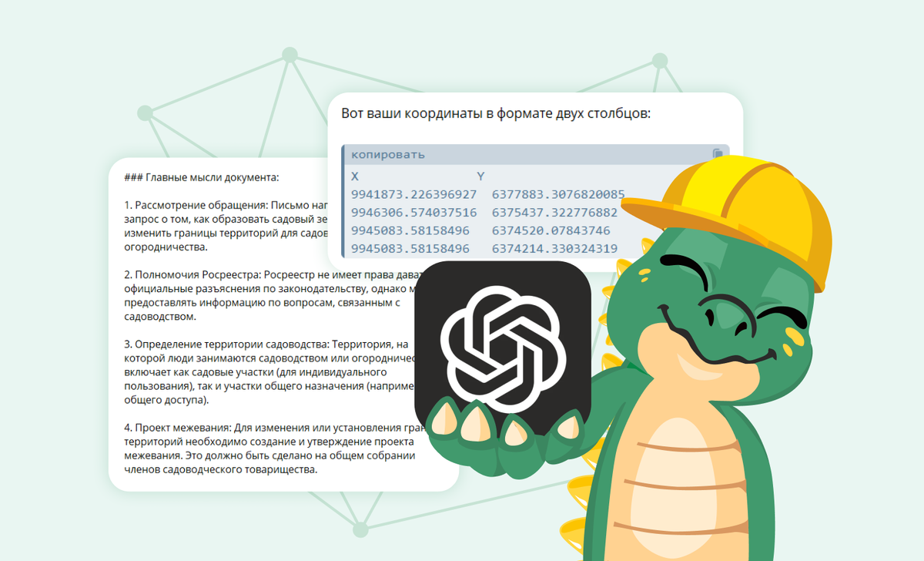Screen dimensions: 924x561
Task: Click the value 6375437.322776882
Action: (554, 212)
